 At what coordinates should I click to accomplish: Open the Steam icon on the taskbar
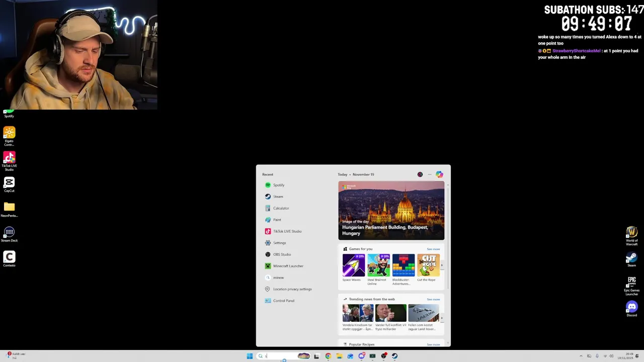pyautogui.click(x=394, y=356)
